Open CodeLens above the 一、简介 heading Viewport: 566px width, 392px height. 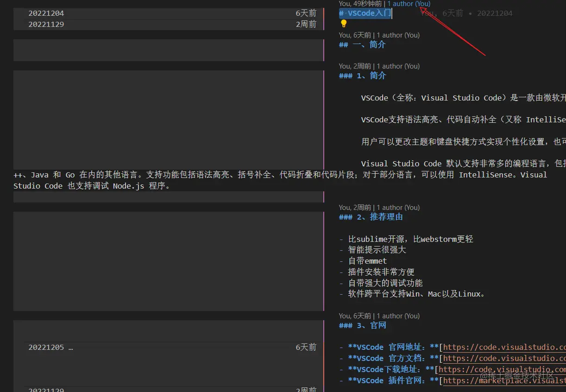[379, 35]
